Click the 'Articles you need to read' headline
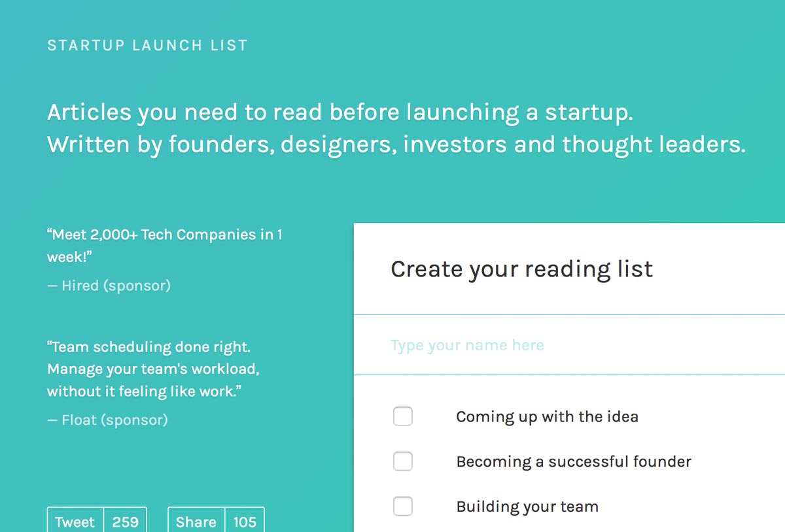This screenshot has height=532, width=785. coord(340,112)
